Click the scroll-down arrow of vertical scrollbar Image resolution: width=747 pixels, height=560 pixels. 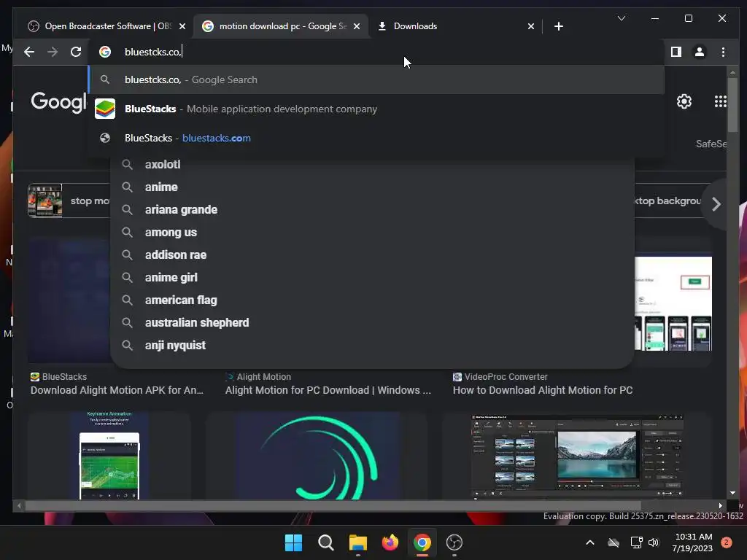(732, 493)
